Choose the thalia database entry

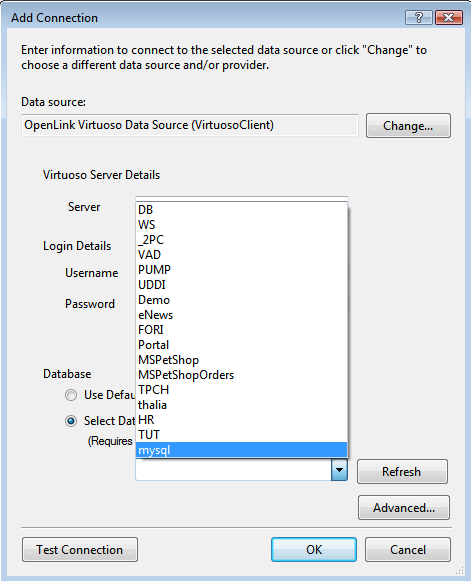point(241,405)
